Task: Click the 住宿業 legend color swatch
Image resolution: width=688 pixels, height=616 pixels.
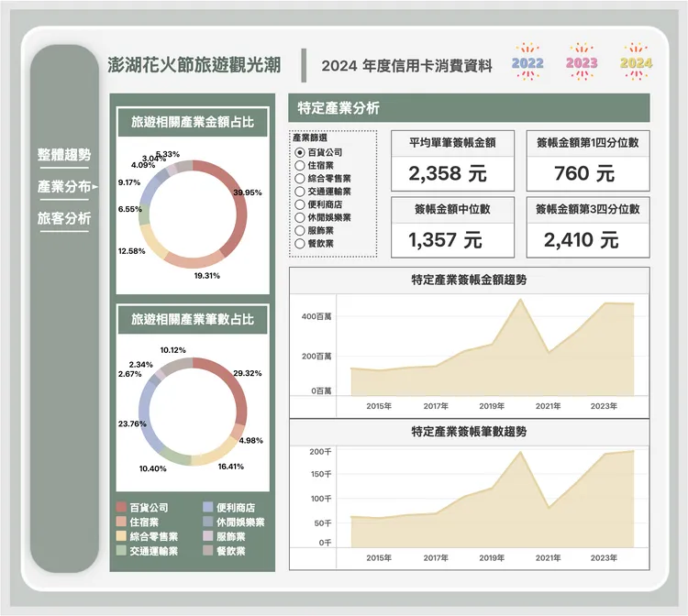Action: pyautogui.click(x=121, y=522)
